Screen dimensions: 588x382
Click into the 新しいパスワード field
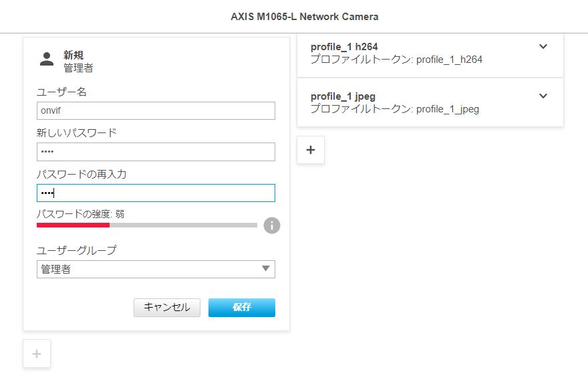pyautogui.click(x=156, y=152)
